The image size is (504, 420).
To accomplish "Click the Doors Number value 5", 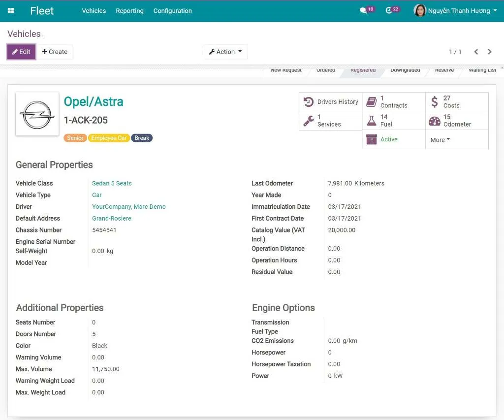I will [94, 334].
